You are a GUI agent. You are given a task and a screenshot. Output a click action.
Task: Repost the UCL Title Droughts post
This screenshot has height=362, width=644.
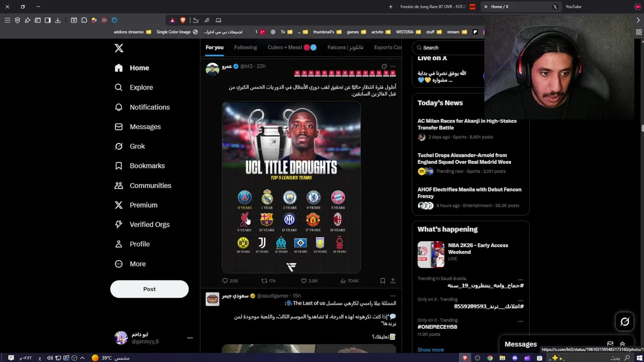coord(264,281)
